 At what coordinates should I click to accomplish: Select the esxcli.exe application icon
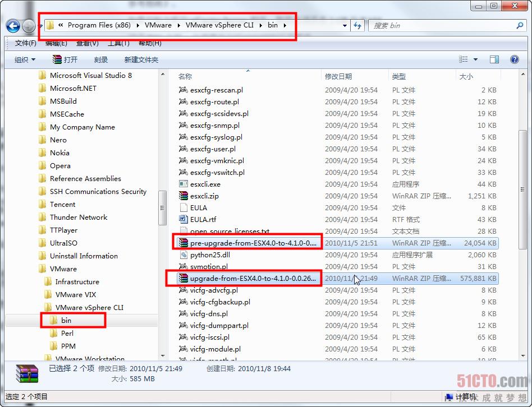click(x=183, y=184)
